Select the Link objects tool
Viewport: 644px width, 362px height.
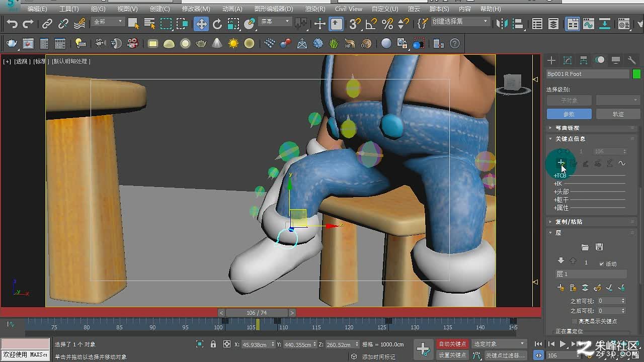tap(47, 24)
